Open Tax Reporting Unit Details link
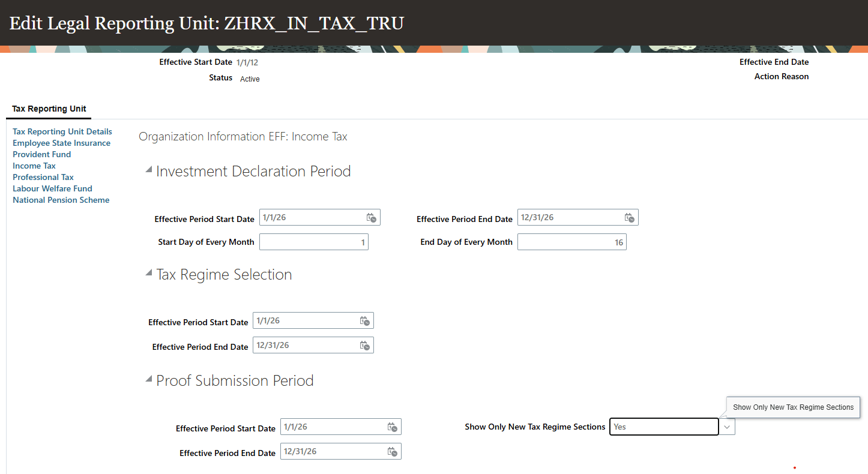This screenshot has width=868, height=474. click(x=62, y=131)
